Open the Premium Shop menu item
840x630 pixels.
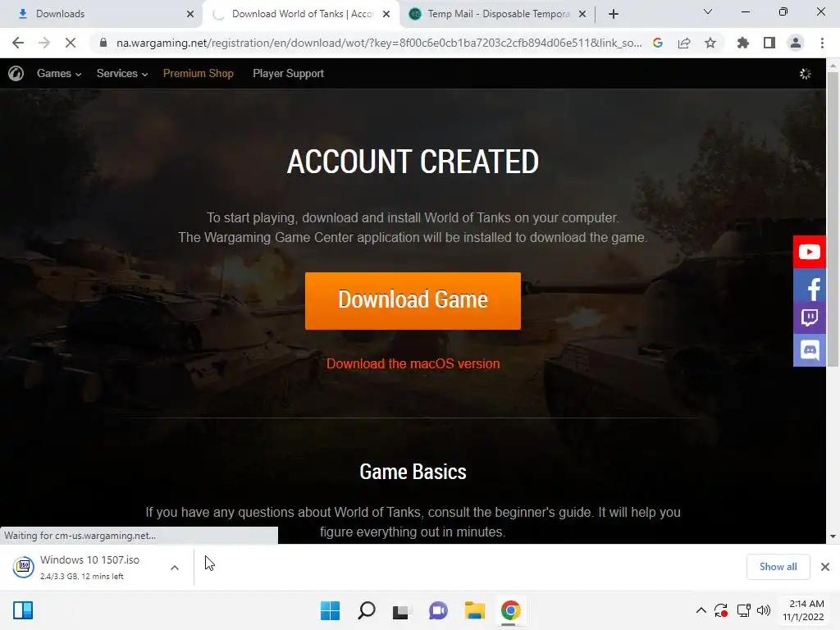tap(199, 73)
